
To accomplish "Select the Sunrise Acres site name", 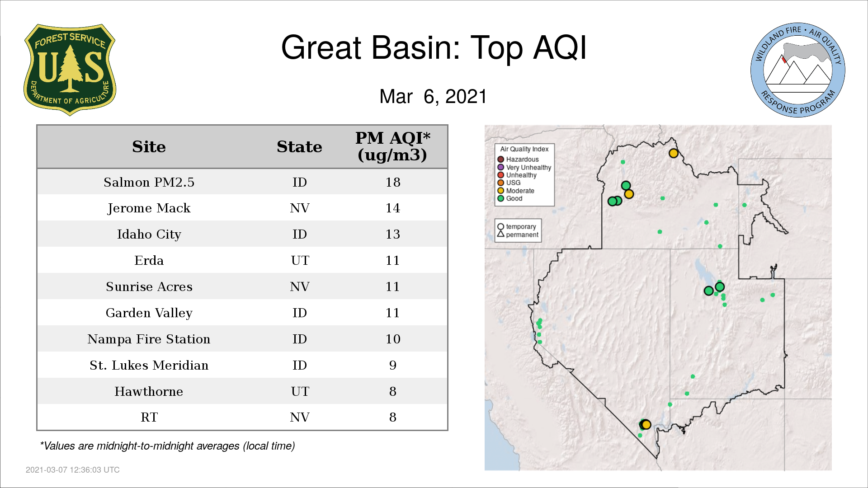I will tap(149, 287).
